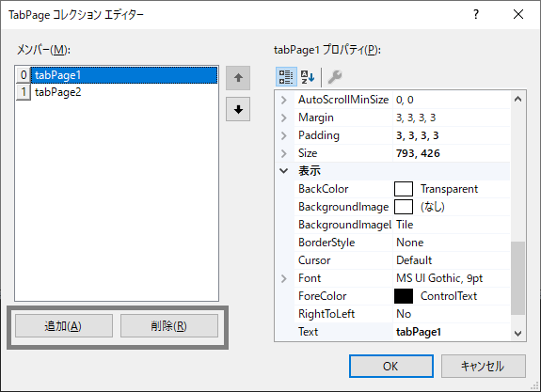
Task: Select the RightToLeft value No
Action: [x=452, y=314]
